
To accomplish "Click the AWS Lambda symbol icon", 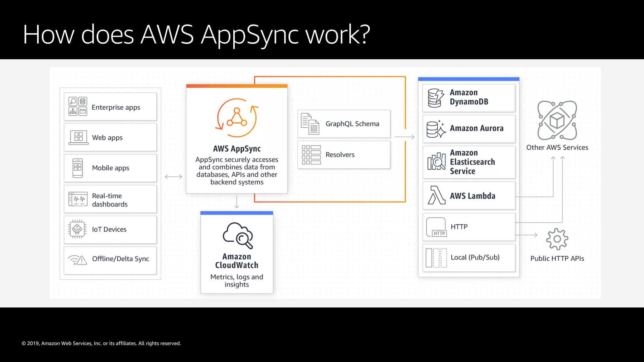I will 436,195.
